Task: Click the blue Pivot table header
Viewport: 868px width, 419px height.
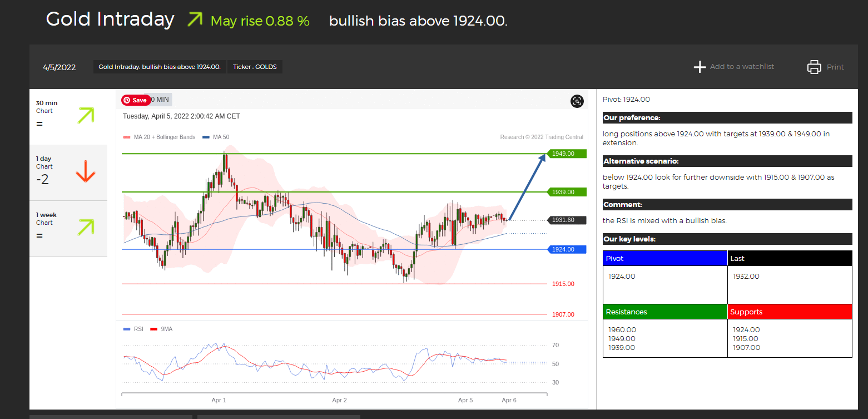Action: click(x=665, y=258)
